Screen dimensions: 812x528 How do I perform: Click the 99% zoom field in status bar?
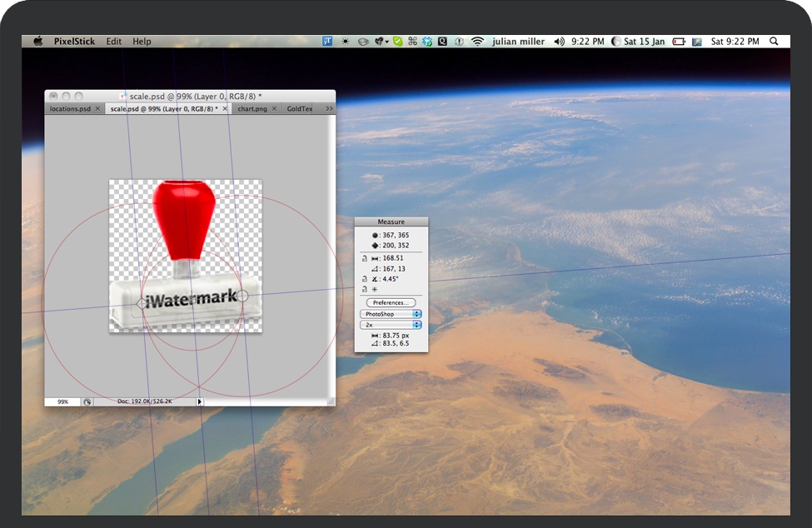coord(62,401)
